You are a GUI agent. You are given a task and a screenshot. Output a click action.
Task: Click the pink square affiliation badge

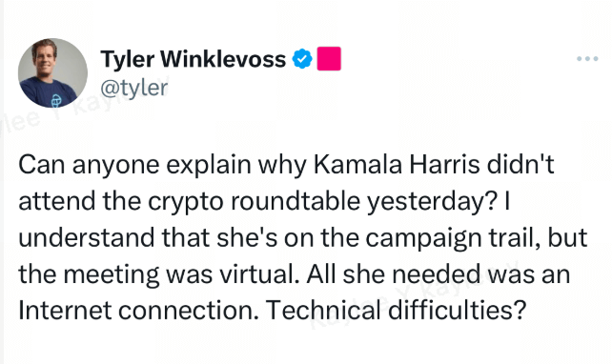(x=329, y=58)
